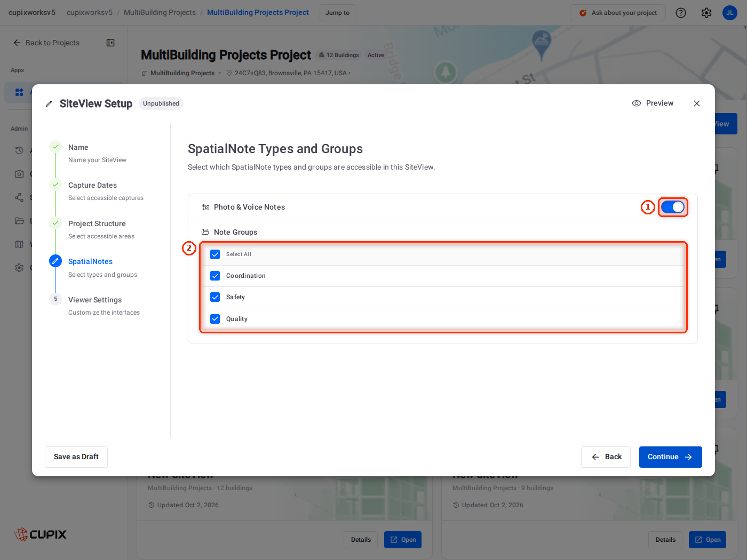Click the pencil edit icon beside SiteView Setup
The height and width of the screenshot is (560, 747).
click(49, 104)
